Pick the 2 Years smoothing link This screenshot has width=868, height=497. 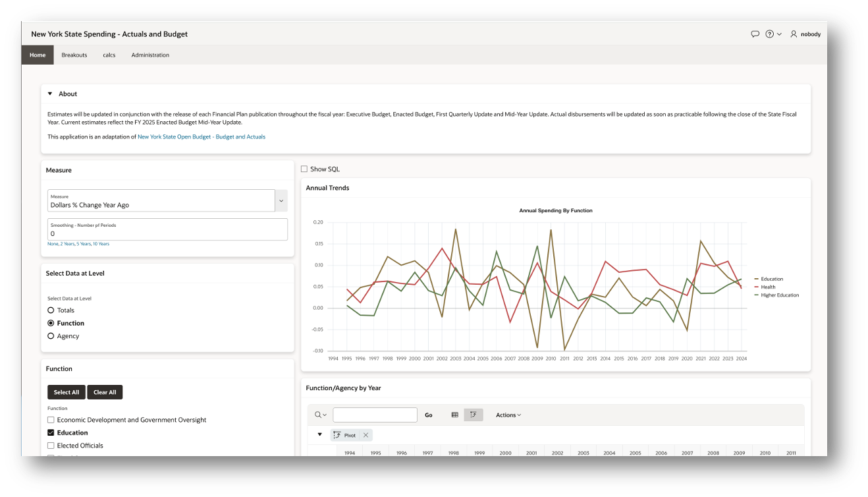pos(67,244)
